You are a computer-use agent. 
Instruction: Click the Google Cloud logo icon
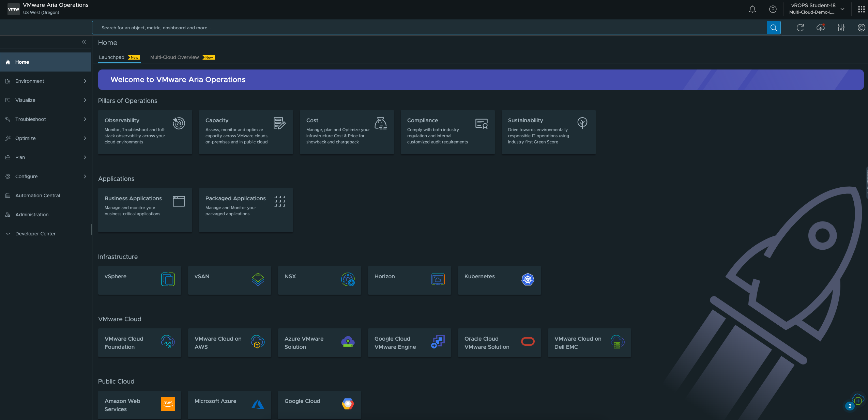348,404
